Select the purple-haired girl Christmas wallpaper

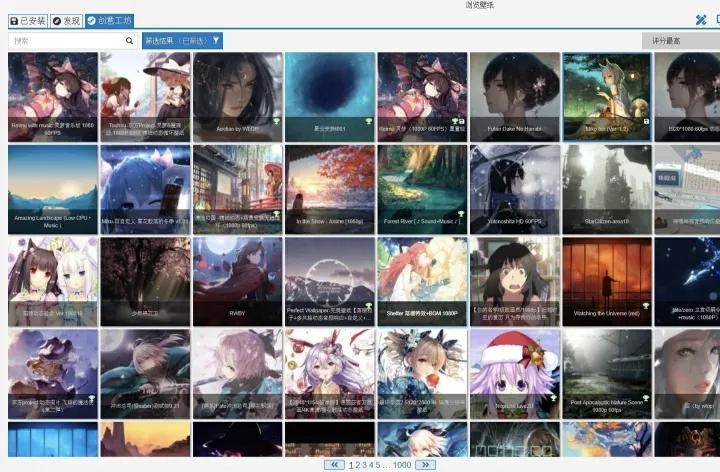pyautogui.click(x=330, y=374)
